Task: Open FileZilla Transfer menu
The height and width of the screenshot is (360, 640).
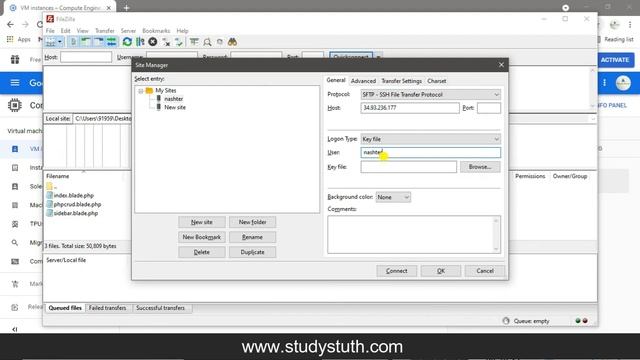Action: pyautogui.click(x=105, y=31)
